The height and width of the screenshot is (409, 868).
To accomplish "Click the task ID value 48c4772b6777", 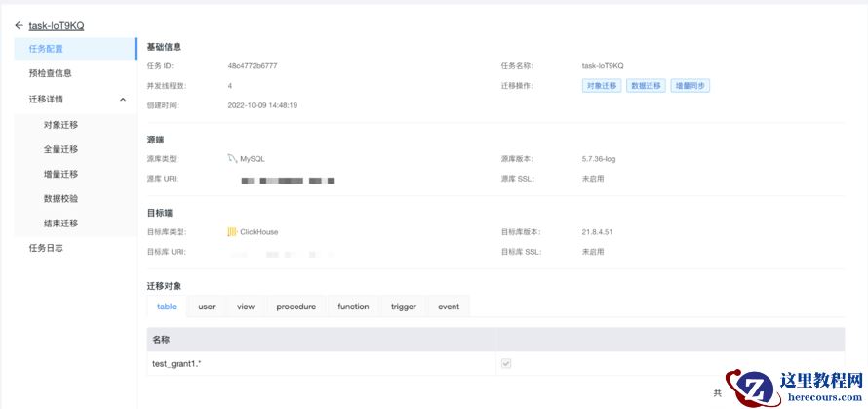I will (253, 66).
